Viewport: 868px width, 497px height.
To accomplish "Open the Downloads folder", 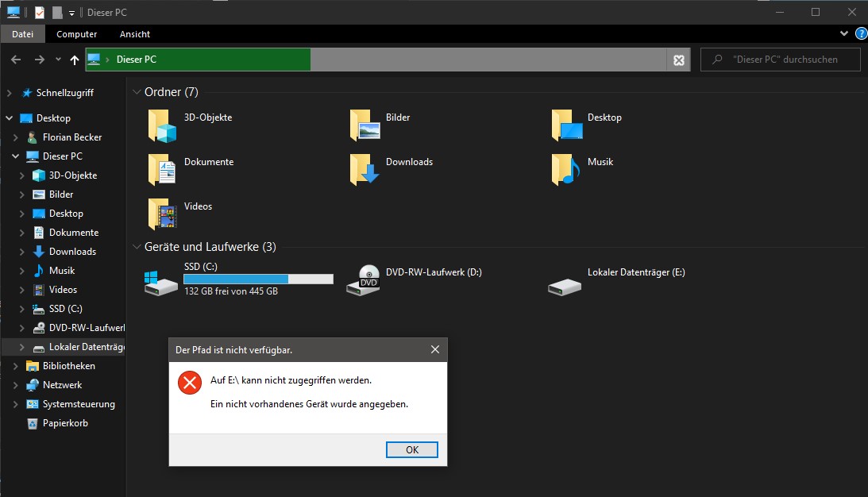I will [x=409, y=161].
